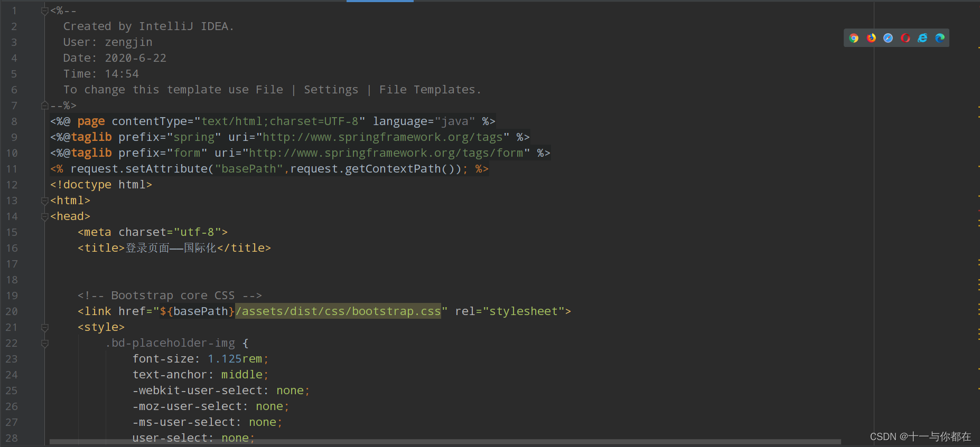The height and width of the screenshot is (447, 980).
Task: Click the font-size value 1.125rem
Action: click(235, 359)
